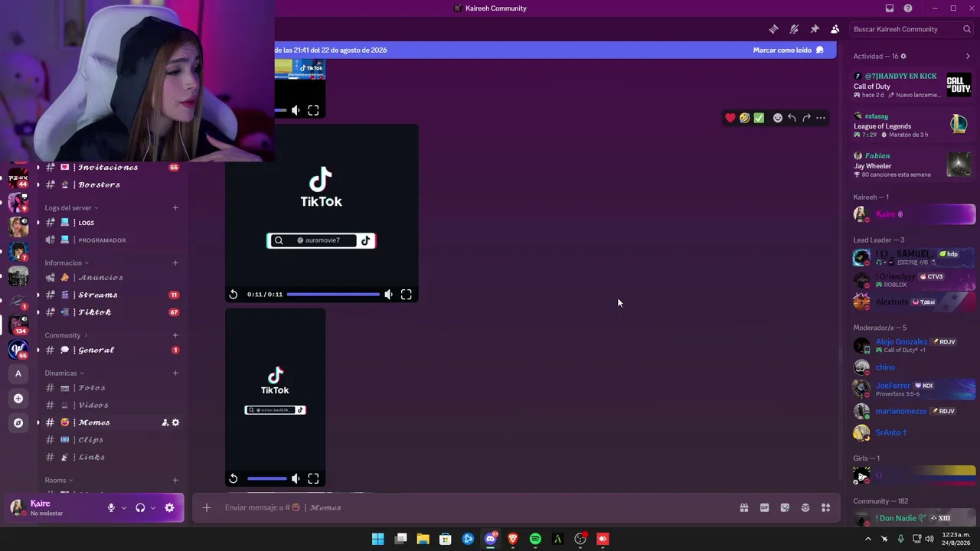Screen dimensions: 980x551
Task: Mute the auramovie7 video
Action: point(389,295)
